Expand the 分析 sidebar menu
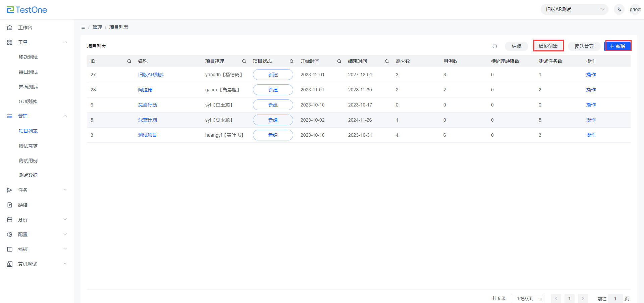Viewport: 644px width, 303px height. pyautogui.click(x=37, y=220)
